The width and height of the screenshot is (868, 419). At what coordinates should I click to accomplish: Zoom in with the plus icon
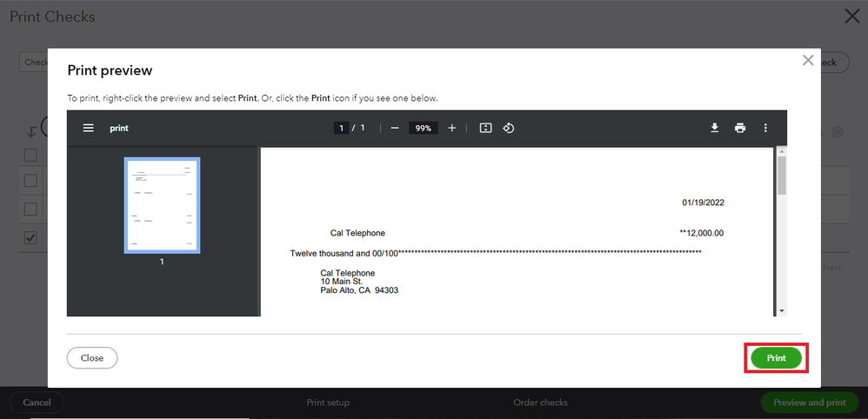click(x=451, y=128)
